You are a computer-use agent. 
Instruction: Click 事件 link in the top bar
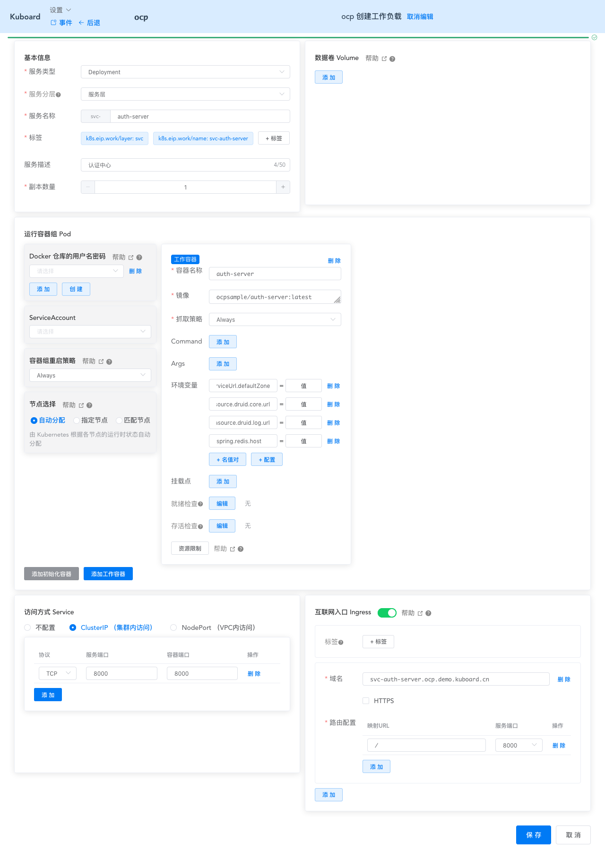click(x=61, y=23)
